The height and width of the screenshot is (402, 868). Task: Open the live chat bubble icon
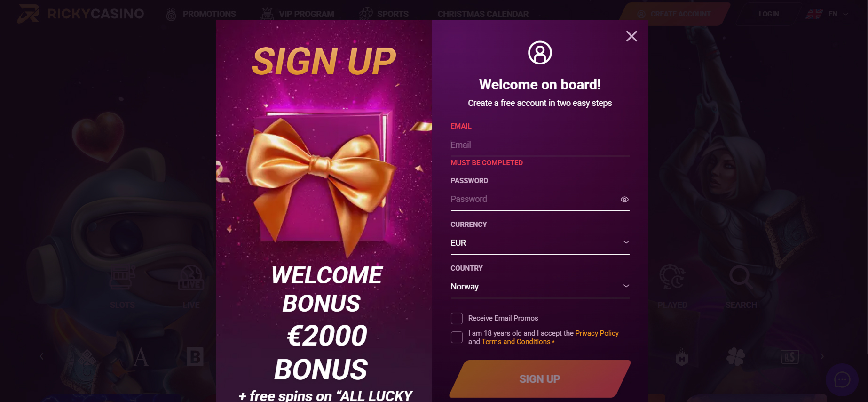click(842, 379)
